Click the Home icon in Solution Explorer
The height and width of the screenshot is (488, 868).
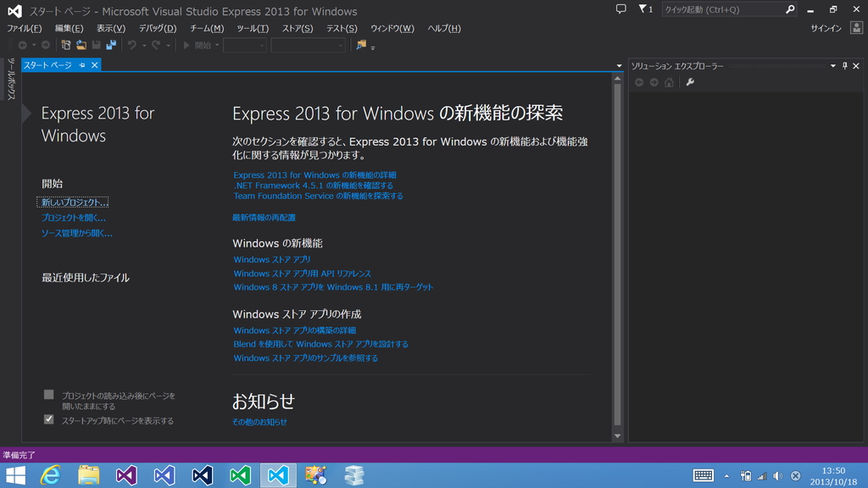coord(669,82)
